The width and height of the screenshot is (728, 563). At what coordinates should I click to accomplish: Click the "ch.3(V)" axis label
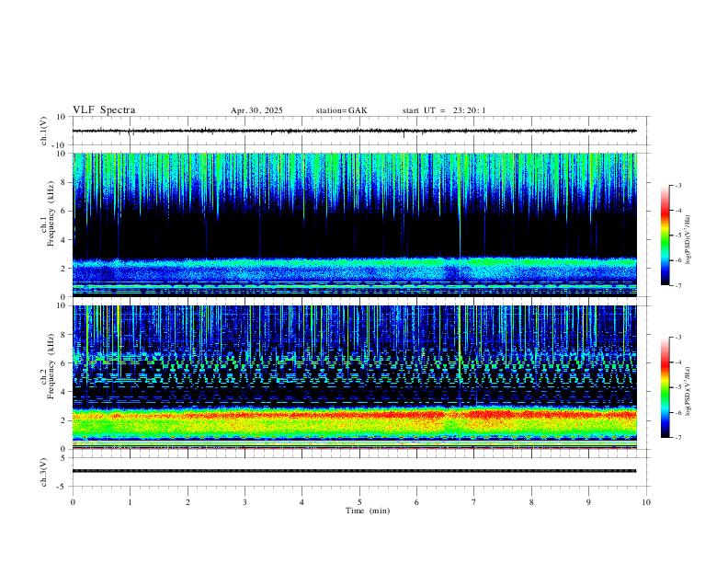pos(44,472)
